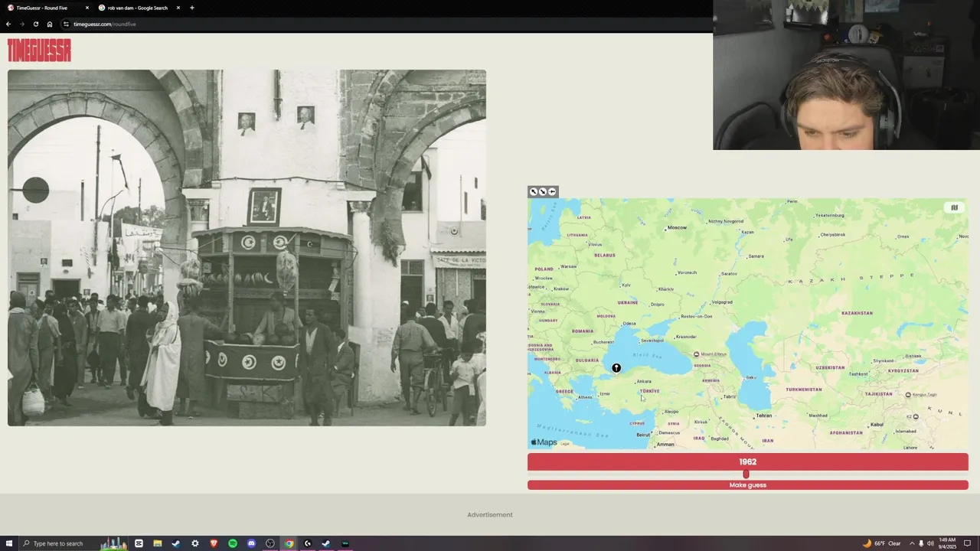The width and height of the screenshot is (980, 551).
Task: Open Spotify from the taskbar
Action: (233, 543)
